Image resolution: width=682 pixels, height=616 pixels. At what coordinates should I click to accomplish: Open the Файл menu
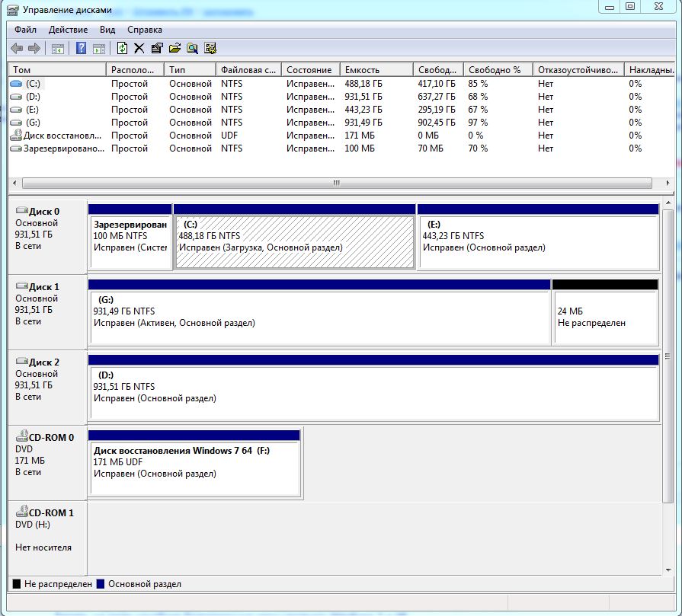point(25,30)
